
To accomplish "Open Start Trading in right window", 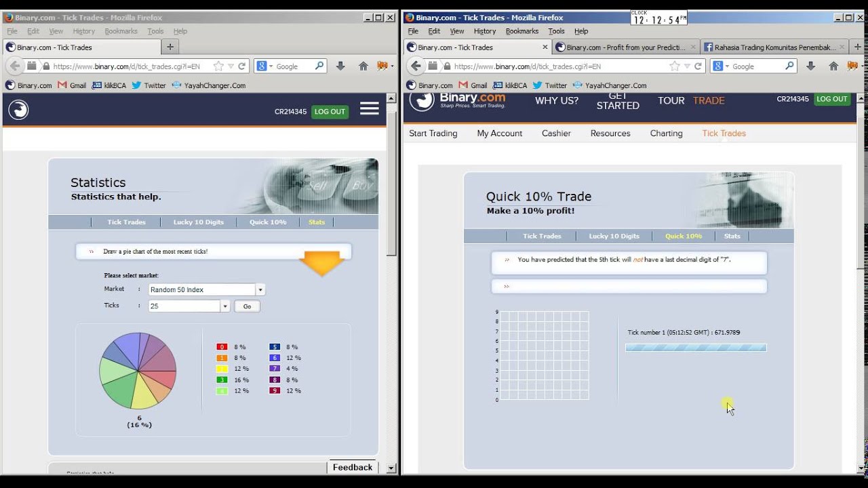I will tap(433, 134).
